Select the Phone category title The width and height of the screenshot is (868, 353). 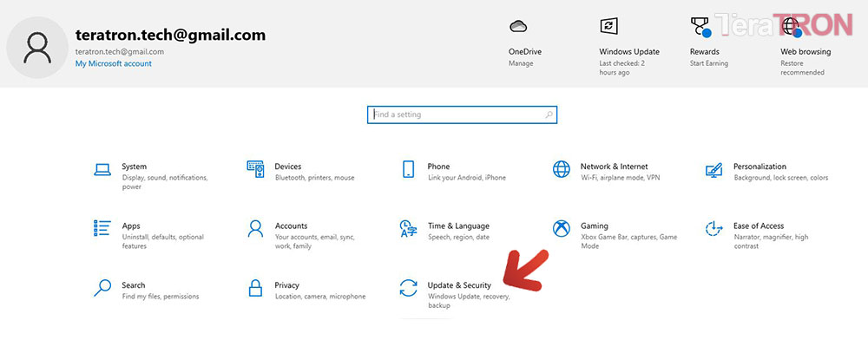point(438,167)
